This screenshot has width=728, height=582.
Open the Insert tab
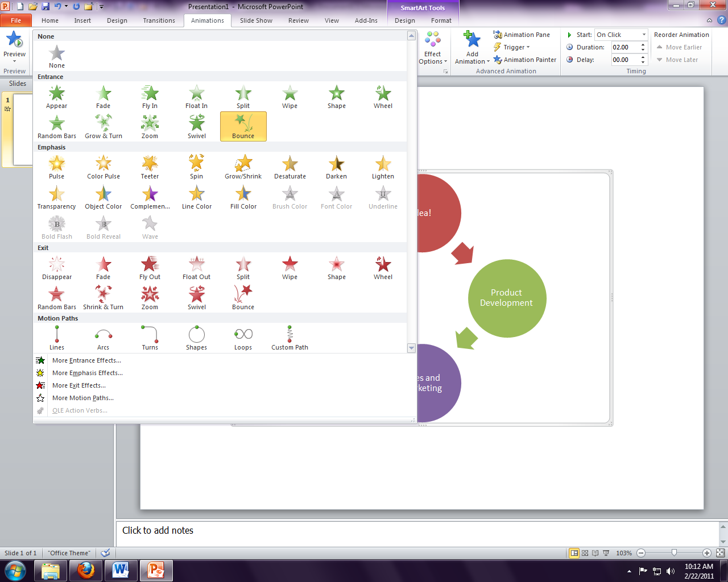point(82,20)
